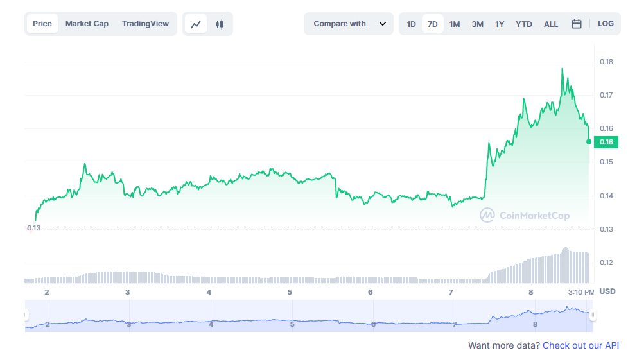Select the Market Cap tab
The image size is (637, 364).
(87, 24)
